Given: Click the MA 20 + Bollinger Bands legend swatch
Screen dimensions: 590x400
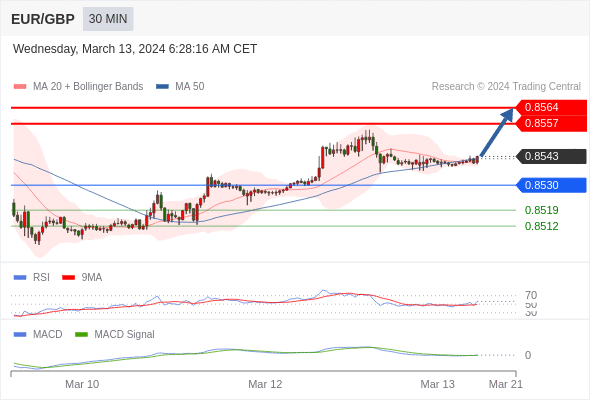Looking at the screenshot, I should pyautogui.click(x=20, y=87).
